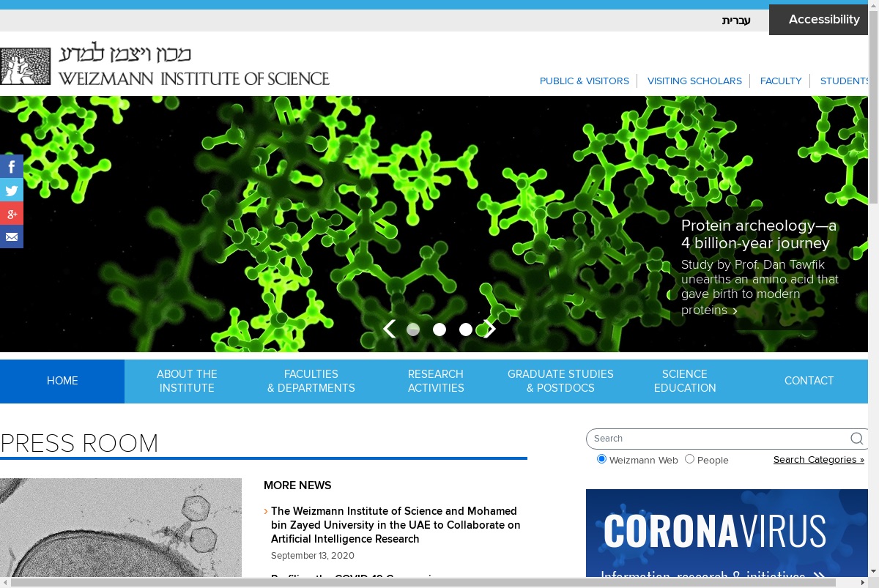Click the More News heading

click(297, 485)
